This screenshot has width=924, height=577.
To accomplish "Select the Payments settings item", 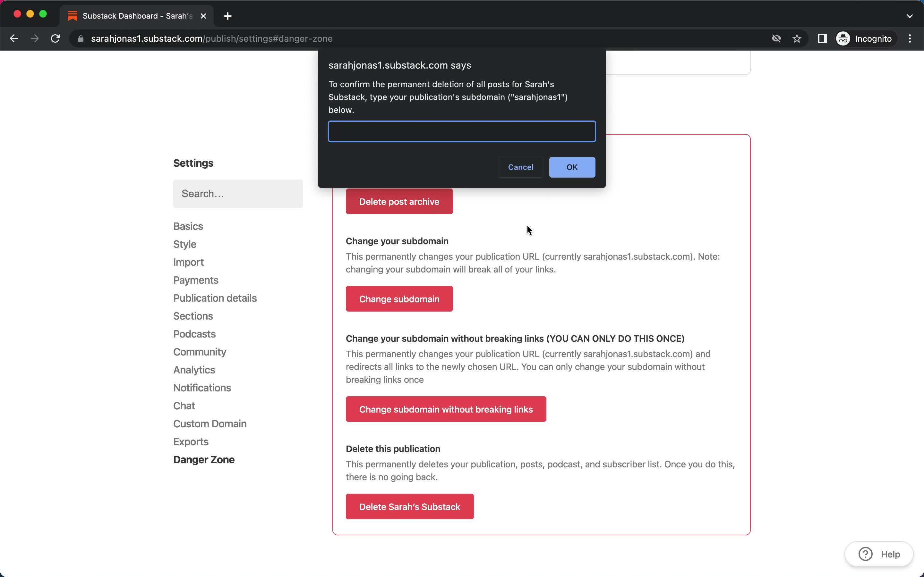I will tap(196, 279).
